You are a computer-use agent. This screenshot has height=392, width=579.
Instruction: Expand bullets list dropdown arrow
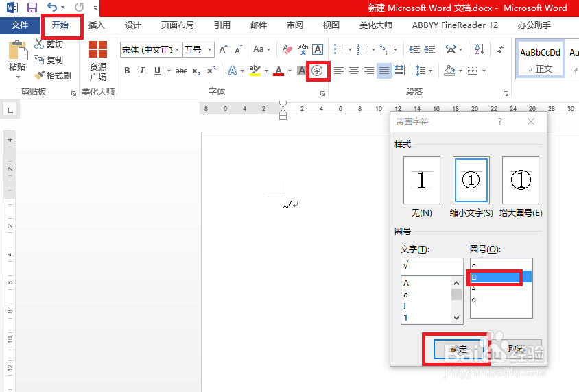[350, 49]
